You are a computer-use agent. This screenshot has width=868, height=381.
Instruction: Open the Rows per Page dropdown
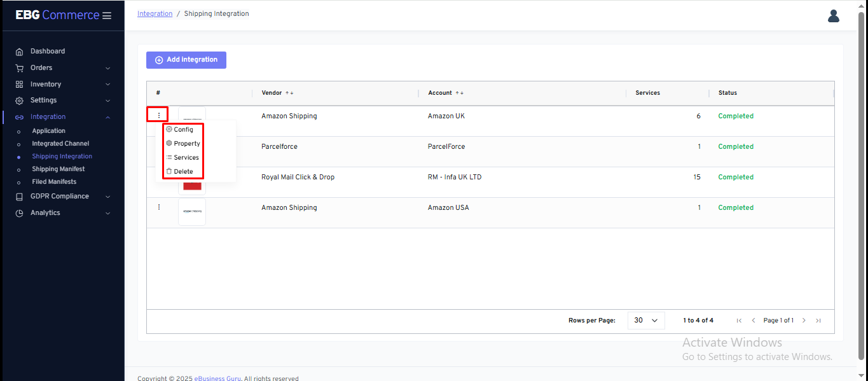click(645, 321)
